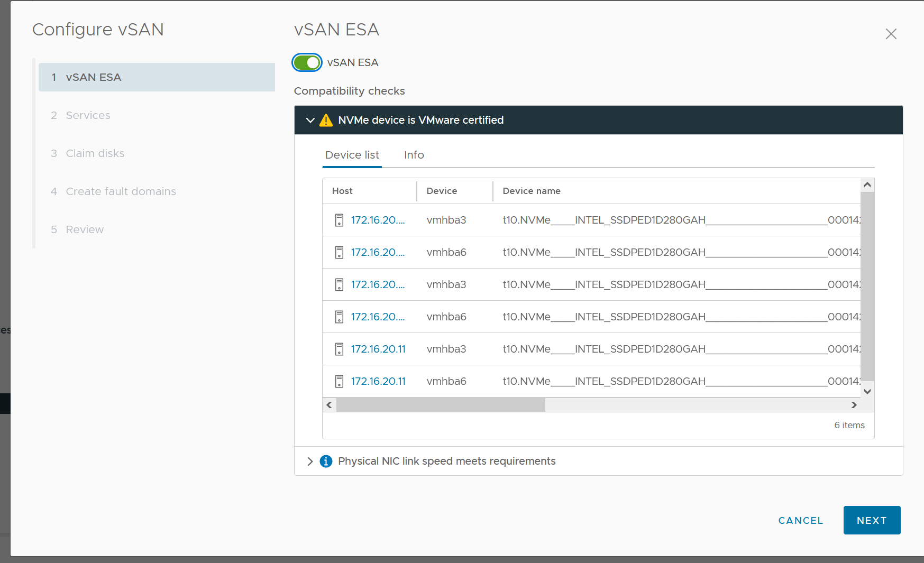Click host icon in 172.16.20.11 vmhba3 row

pos(340,349)
